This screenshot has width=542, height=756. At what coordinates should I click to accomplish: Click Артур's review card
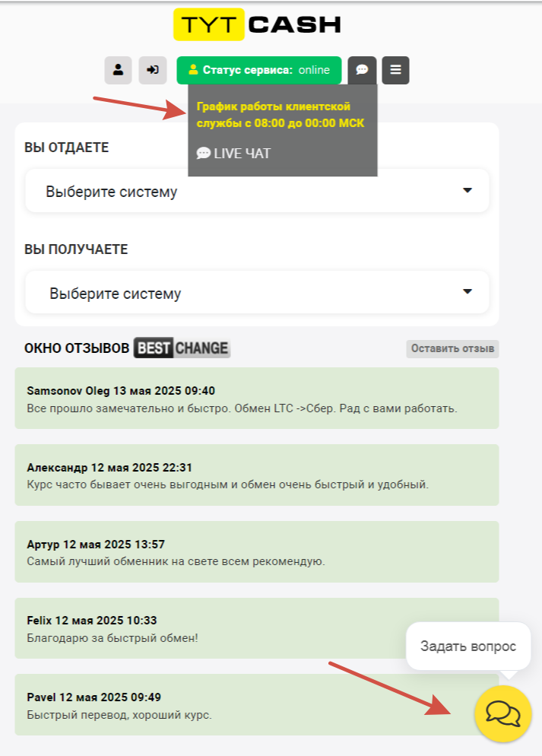(x=257, y=552)
